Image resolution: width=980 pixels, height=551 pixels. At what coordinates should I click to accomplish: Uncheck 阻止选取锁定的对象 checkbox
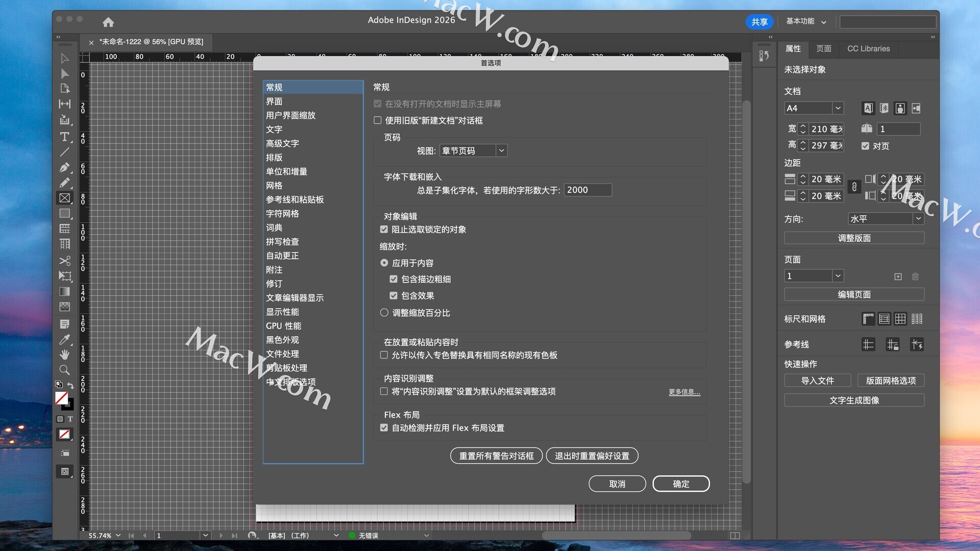384,230
